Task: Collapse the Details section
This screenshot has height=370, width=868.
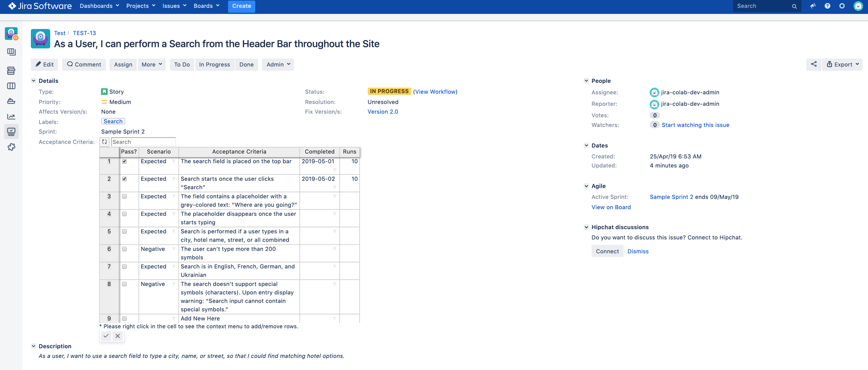Action: pyautogui.click(x=34, y=81)
